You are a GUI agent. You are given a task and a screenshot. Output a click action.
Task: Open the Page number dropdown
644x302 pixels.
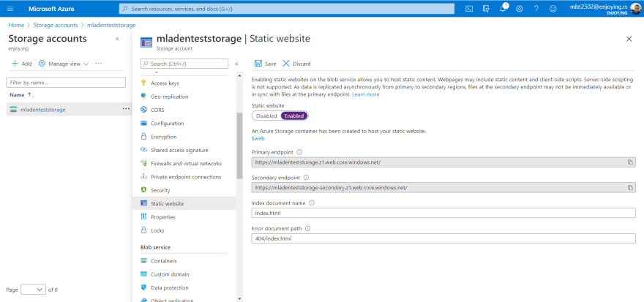coord(33,290)
